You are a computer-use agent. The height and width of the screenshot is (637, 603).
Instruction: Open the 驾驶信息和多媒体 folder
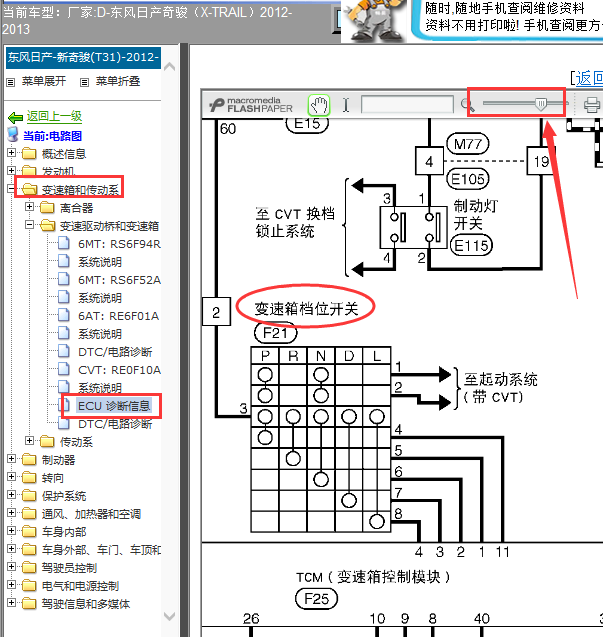pos(86,604)
